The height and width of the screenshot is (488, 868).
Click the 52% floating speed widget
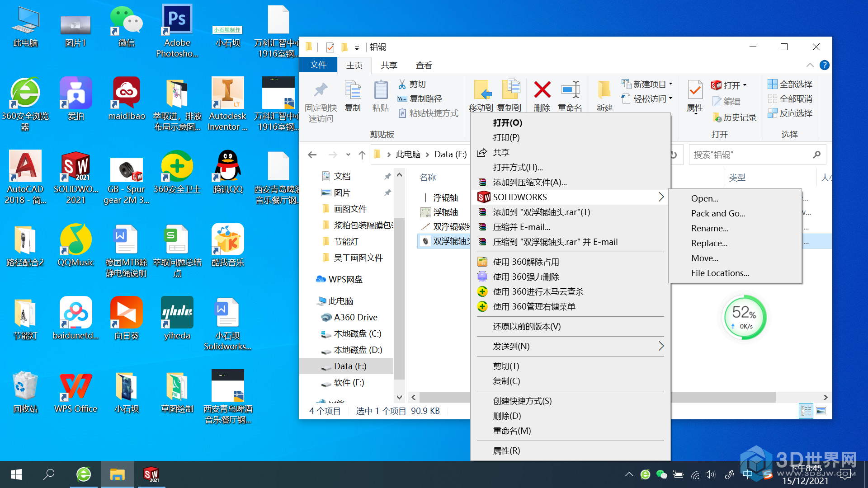tap(745, 317)
